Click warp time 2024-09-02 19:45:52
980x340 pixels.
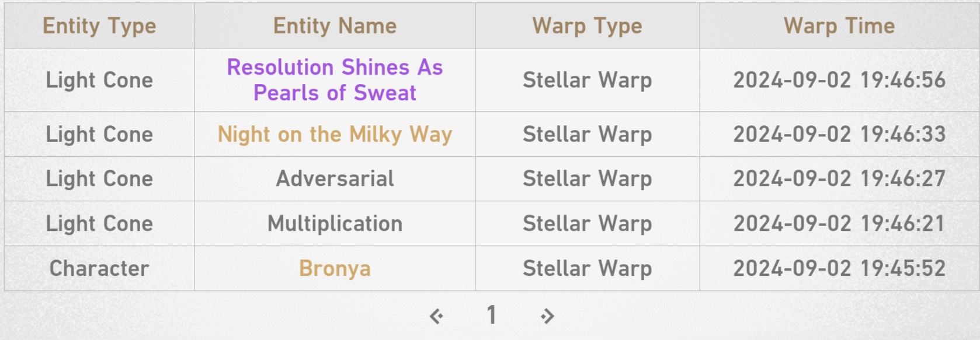(839, 268)
